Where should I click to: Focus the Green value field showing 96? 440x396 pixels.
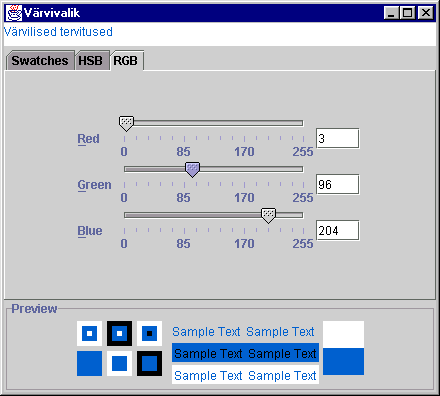coord(338,184)
